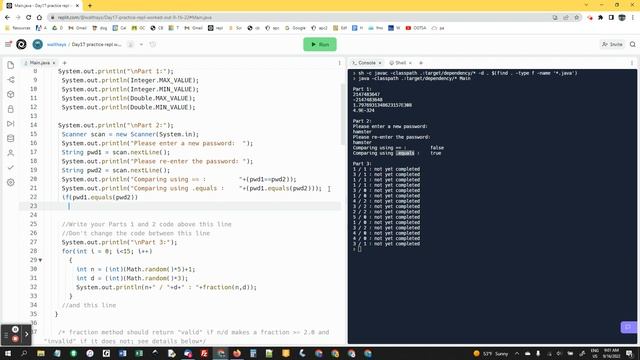640x360 pixels.
Task: Add a new editor tab with the plus
Action: pos(64,63)
